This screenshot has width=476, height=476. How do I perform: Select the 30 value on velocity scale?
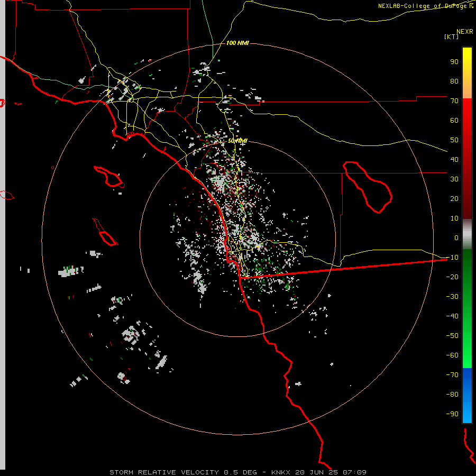pyautogui.click(x=454, y=179)
